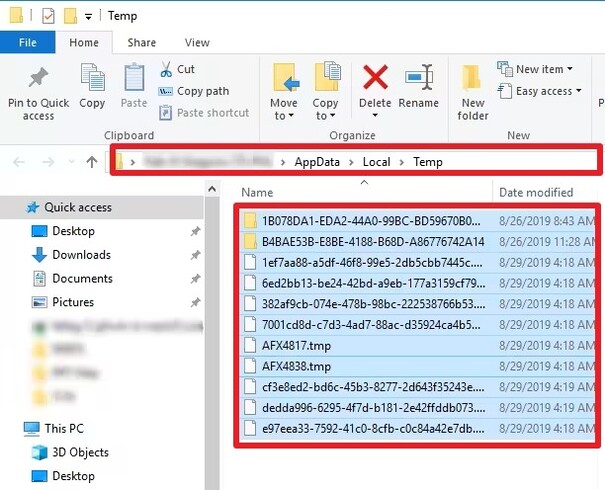Open the recent locations dropdown arrow
Screen dimensions: 605x490
coord(71,162)
